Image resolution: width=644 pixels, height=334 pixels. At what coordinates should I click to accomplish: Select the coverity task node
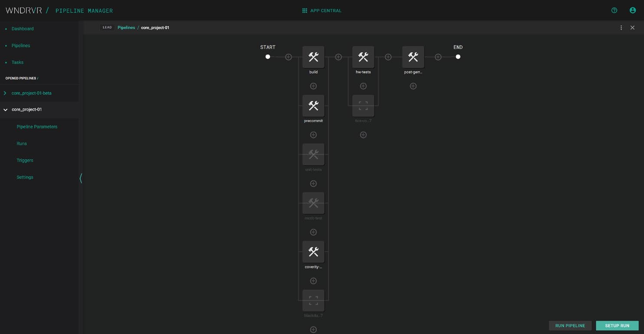313,252
